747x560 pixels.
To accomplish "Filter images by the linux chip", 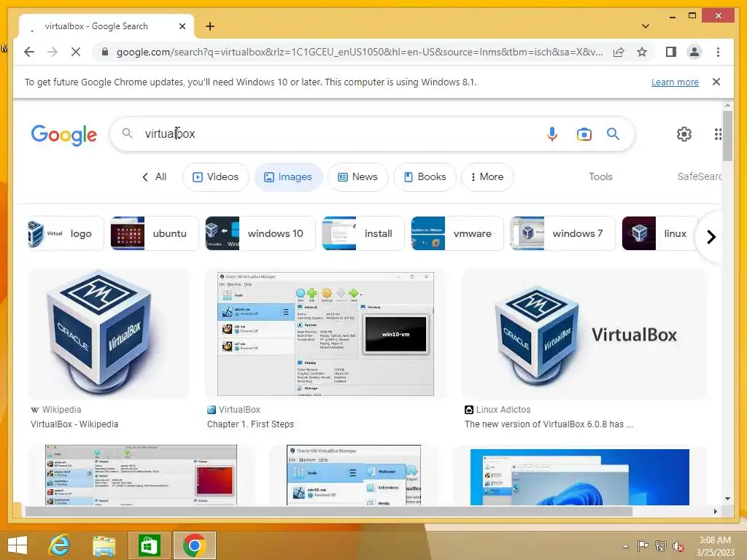I will [x=659, y=233].
